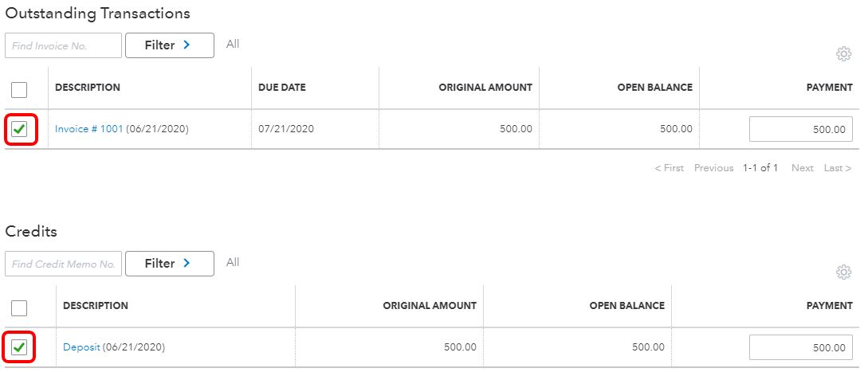Open the Invoice # 1001 link

tap(88, 129)
